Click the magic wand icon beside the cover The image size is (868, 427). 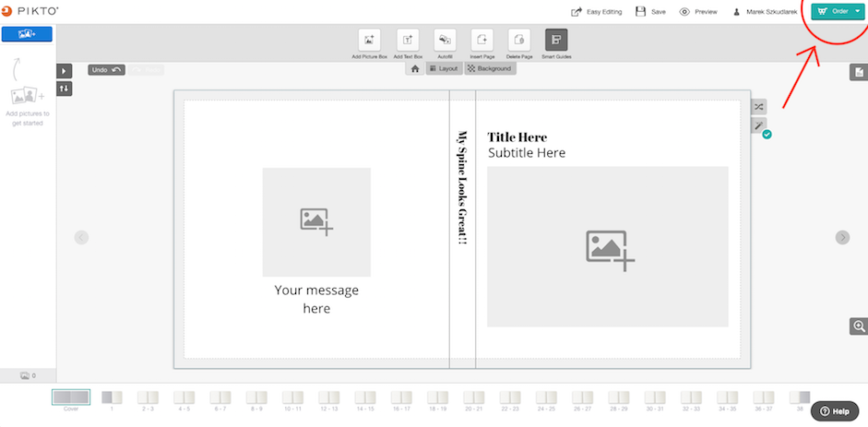click(759, 125)
